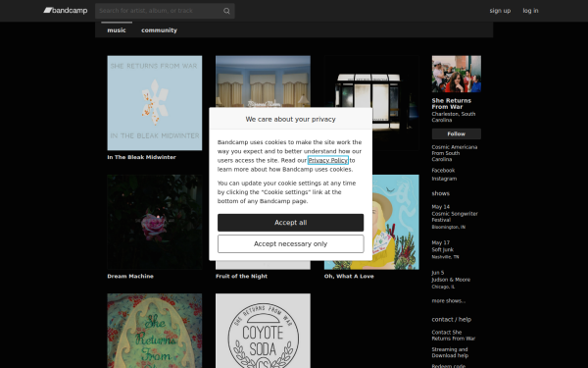The height and width of the screenshot is (368, 588).
Task: Open the Judson & Moore show listing
Action: [451, 280]
